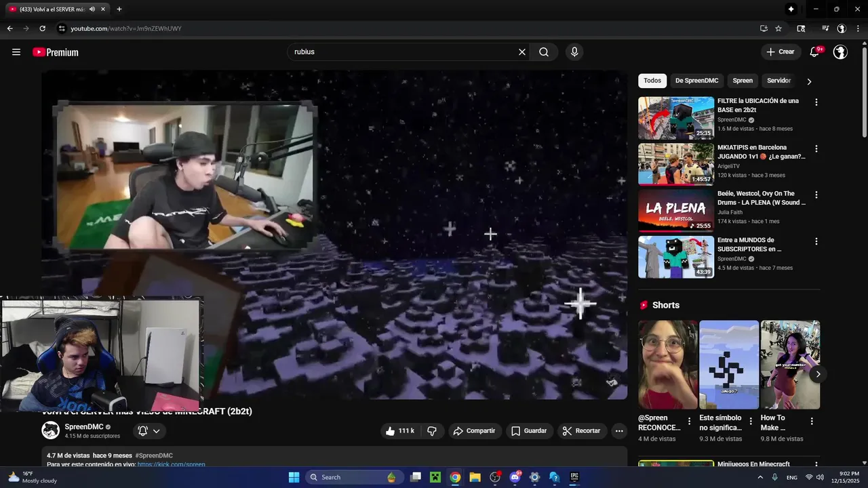Close the YouTube browser tab

[103, 9]
